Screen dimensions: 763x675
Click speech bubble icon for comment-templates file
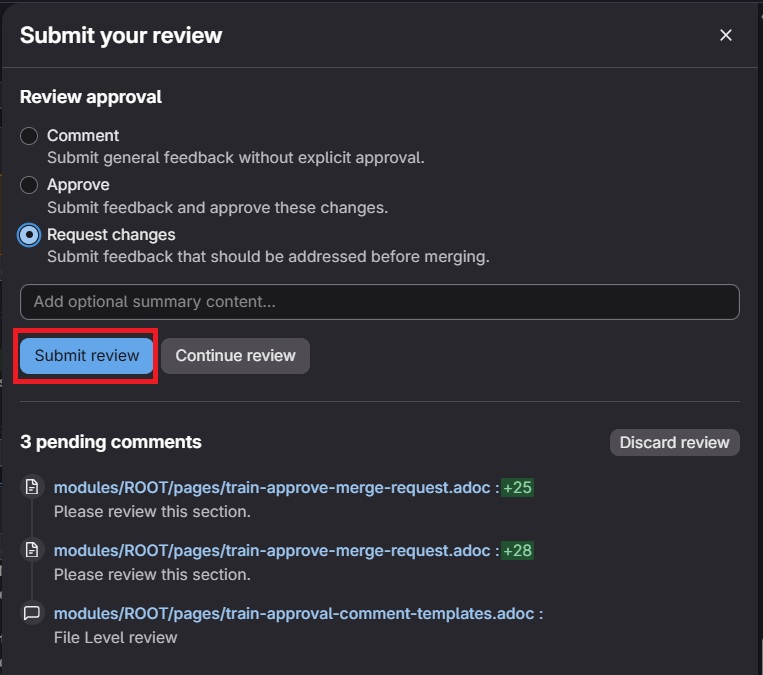(x=32, y=613)
